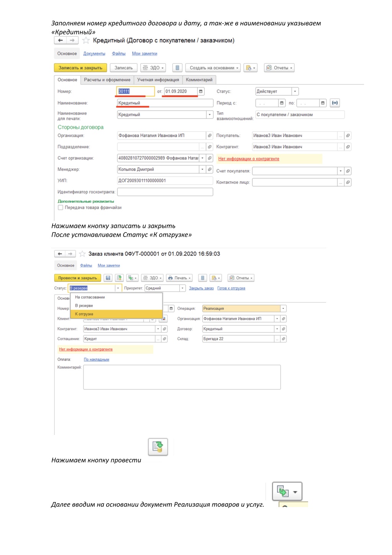
Task: Click the 'Записать' button
Action: (x=124, y=68)
